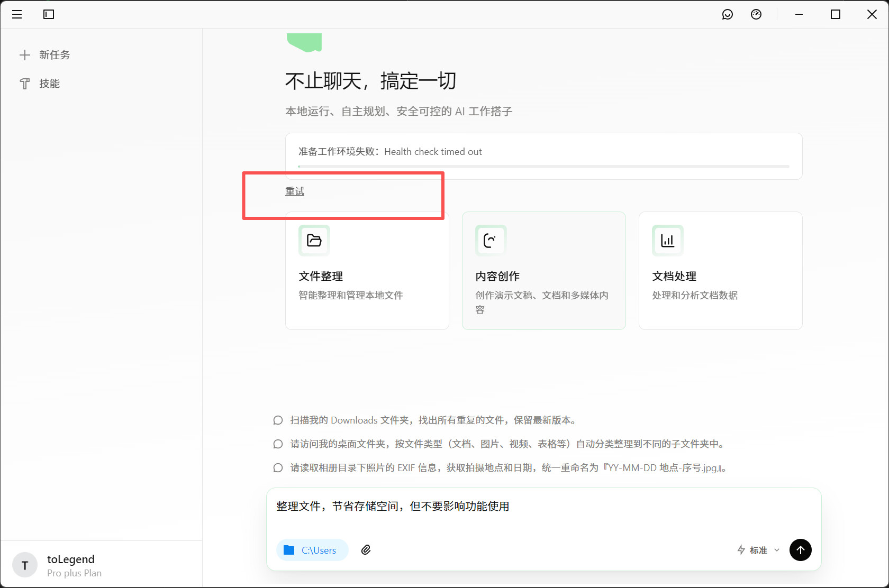
Task: Click the environment preparation progress bar
Action: point(544,167)
